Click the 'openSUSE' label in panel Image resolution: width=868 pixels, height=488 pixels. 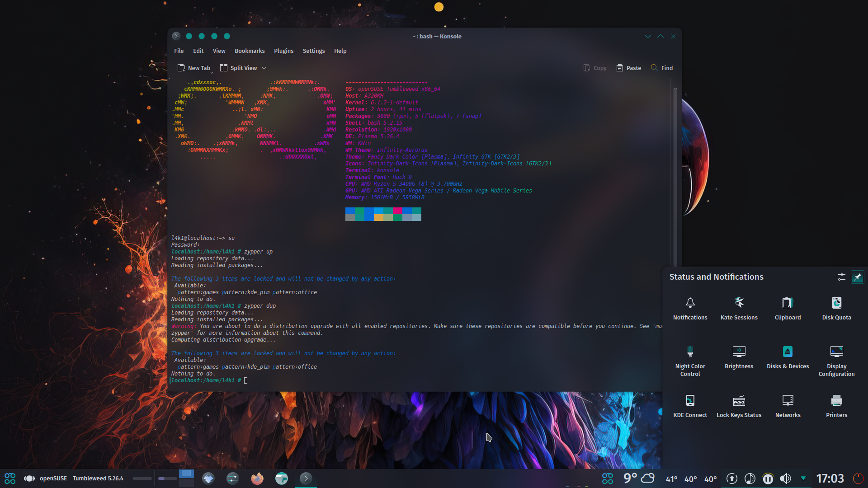coord(53,479)
